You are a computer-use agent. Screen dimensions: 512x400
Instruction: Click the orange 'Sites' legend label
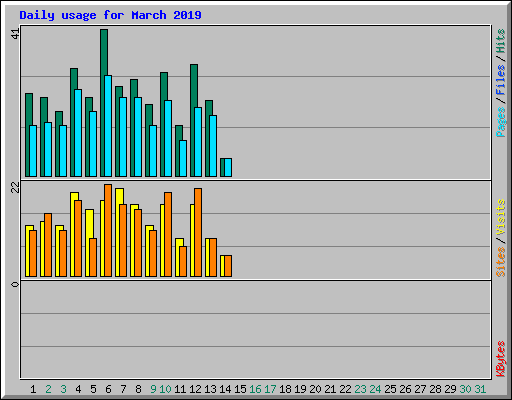point(500,262)
